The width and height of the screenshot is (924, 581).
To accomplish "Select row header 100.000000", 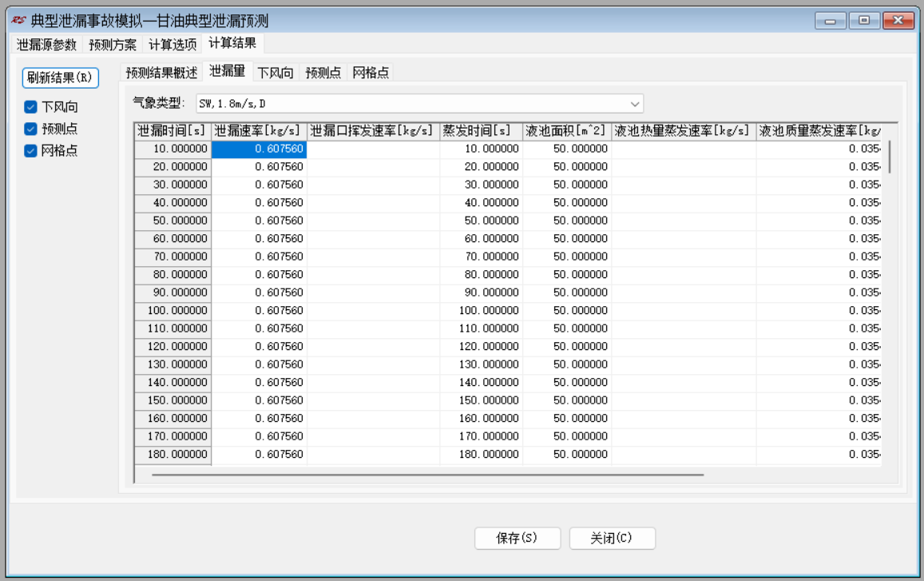I will coord(172,311).
